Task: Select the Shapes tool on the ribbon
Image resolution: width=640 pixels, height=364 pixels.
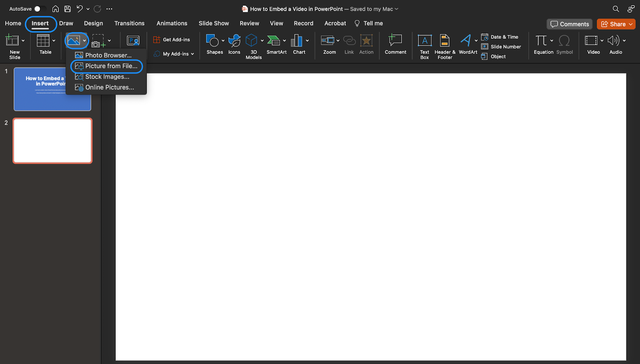Action: [214, 45]
